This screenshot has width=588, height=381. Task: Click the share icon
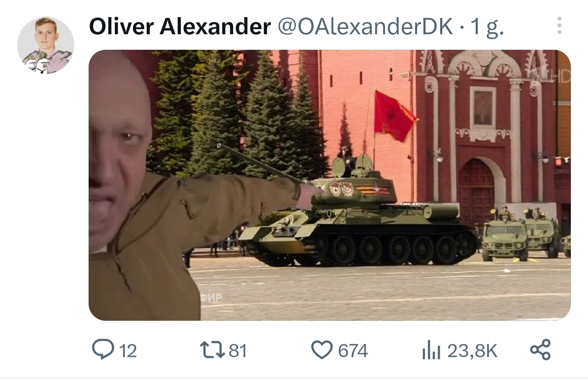tap(540, 350)
